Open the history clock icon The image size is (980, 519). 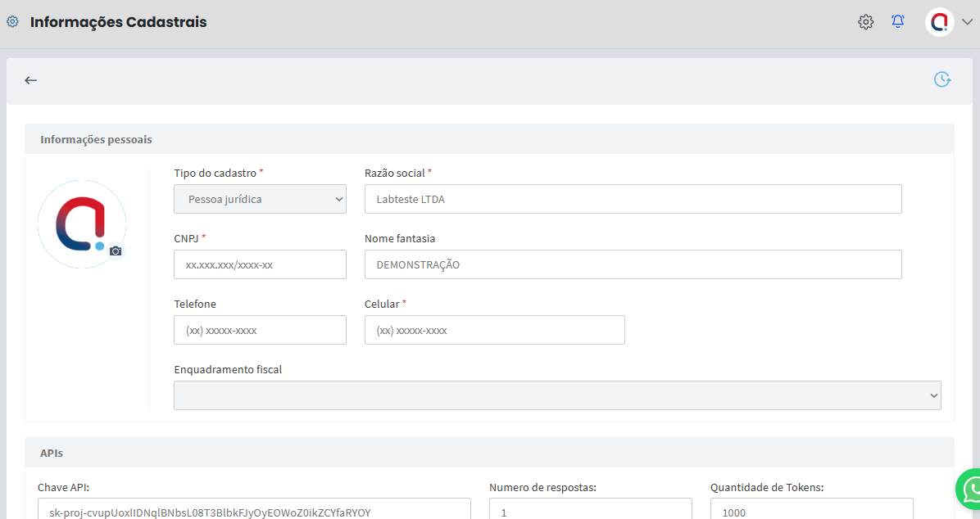(x=942, y=79)
